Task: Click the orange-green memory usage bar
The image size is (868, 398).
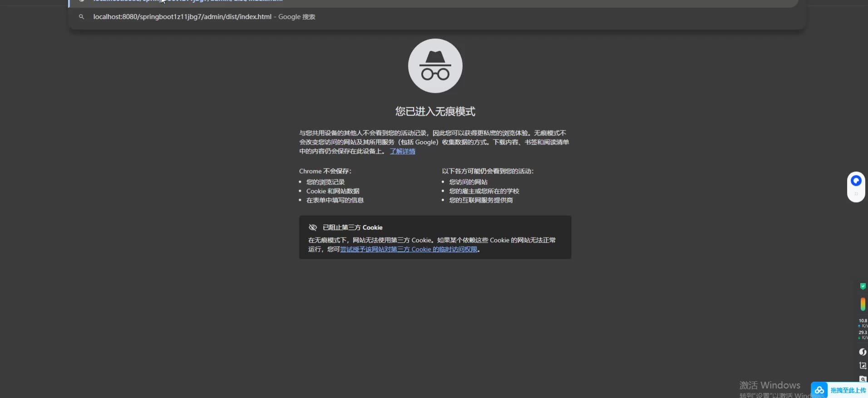Action: 863,304
